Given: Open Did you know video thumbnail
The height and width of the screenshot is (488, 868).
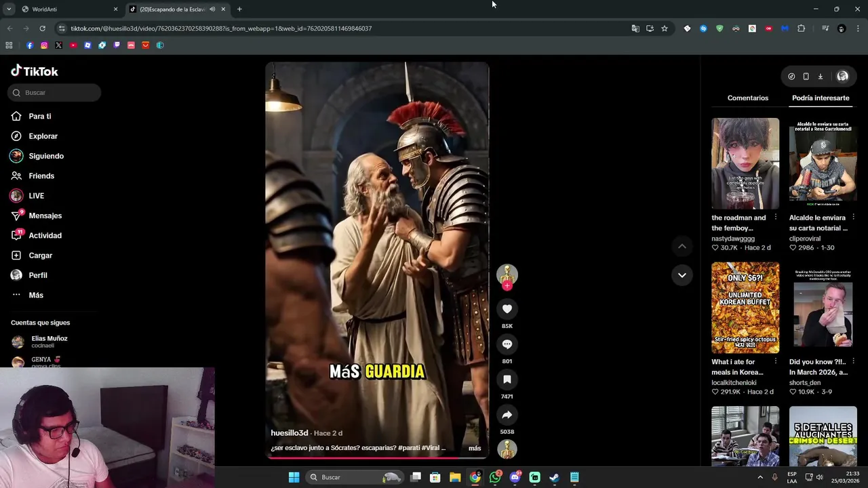Looking at the screenshot, I should [x=823, y=308].
